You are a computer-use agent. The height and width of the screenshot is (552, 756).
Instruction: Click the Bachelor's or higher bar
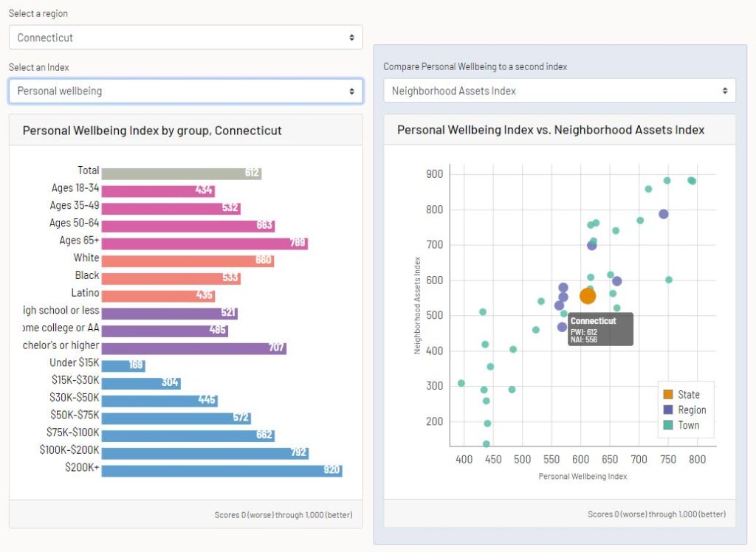[193, 348]
